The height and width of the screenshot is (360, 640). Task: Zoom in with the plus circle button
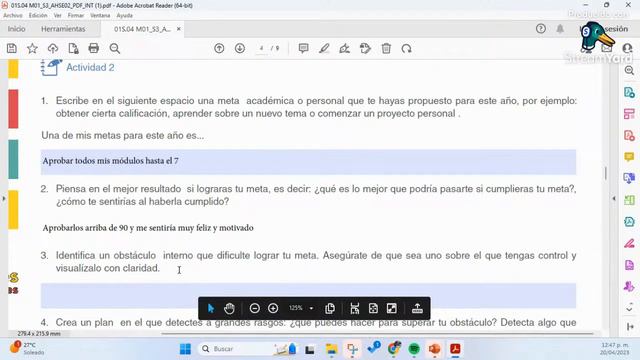click(x=273, y=308)
